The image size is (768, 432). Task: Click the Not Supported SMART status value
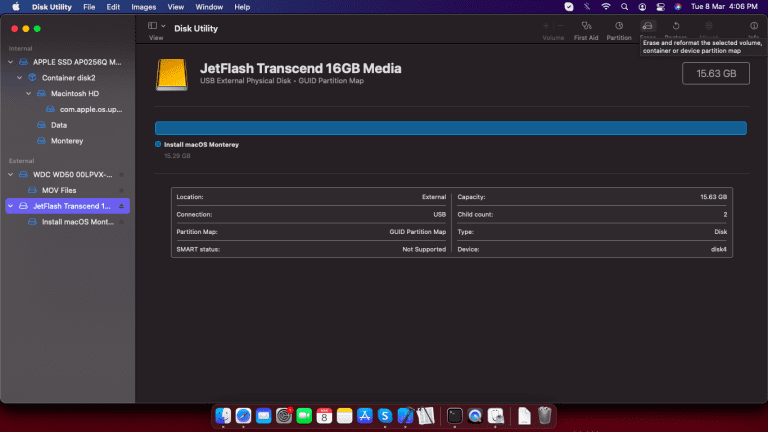pos(424,249)
